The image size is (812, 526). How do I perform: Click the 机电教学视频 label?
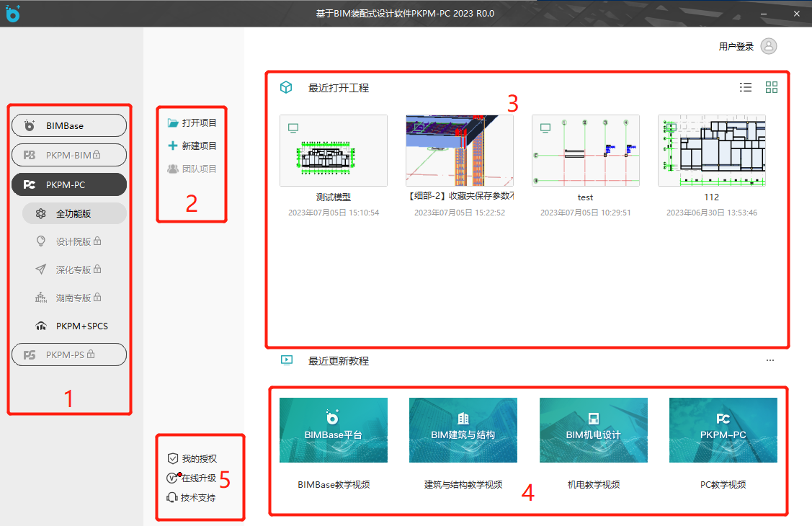point(594,485)
